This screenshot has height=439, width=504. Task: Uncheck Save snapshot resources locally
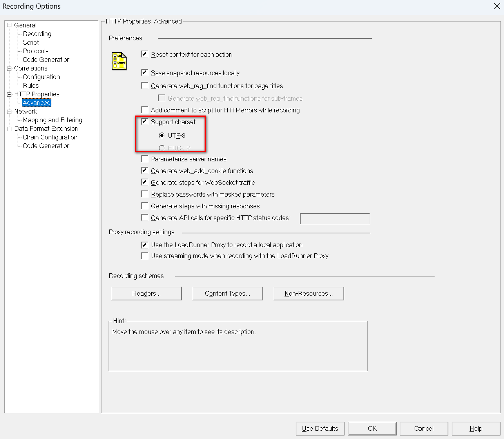point(145,72)
